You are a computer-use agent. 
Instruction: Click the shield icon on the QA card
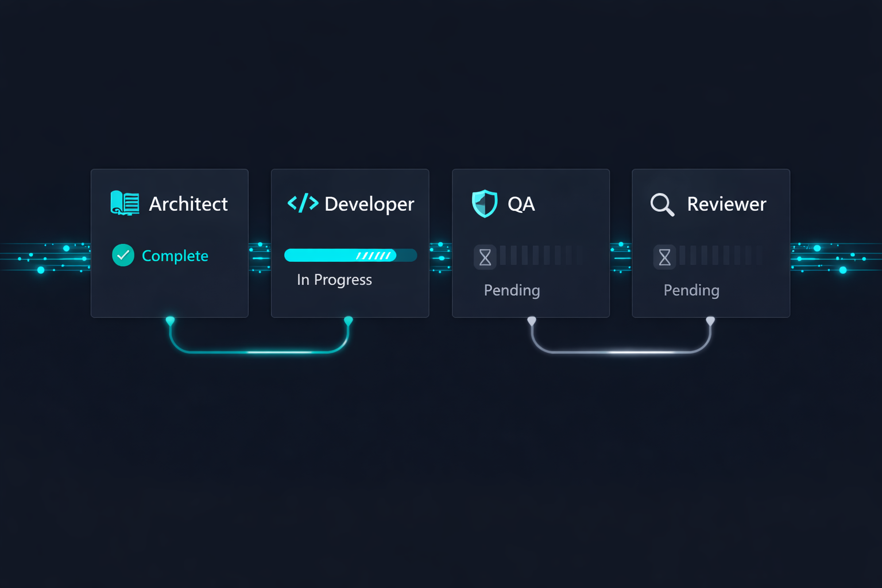pos(484,203)
